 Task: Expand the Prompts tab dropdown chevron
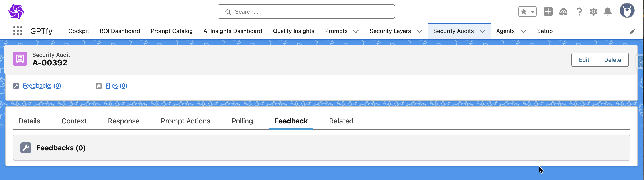[x=356, y=31]
